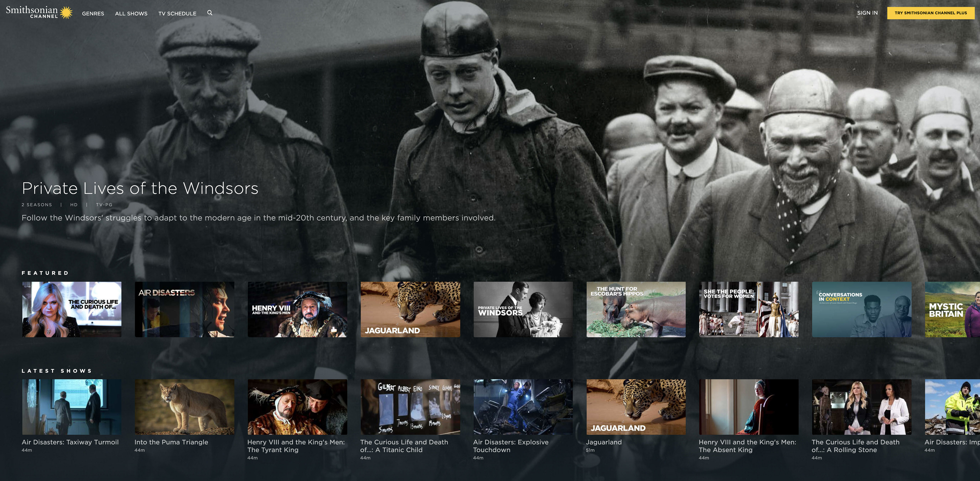Open Henry VIII and the King's Men featured thumbnail
980x481 pixels.
298,309
